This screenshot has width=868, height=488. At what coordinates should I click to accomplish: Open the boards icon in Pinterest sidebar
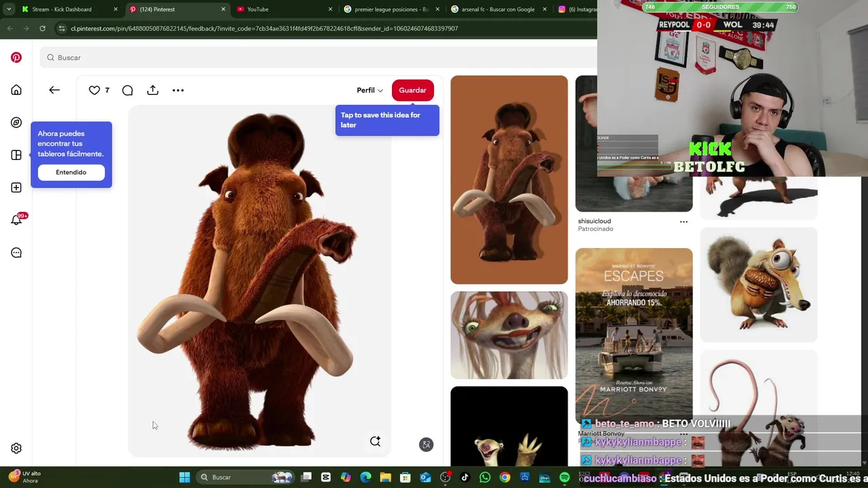point(16,155)
